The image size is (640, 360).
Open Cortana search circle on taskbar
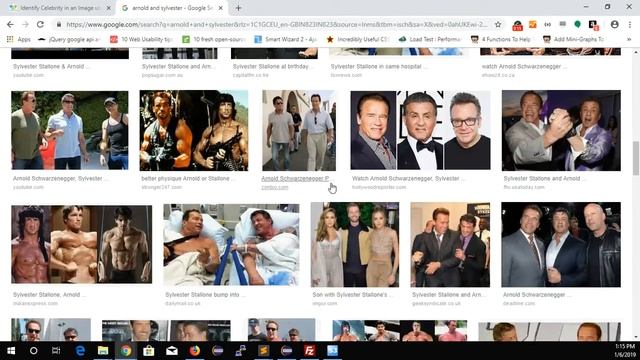pos(33,351)
